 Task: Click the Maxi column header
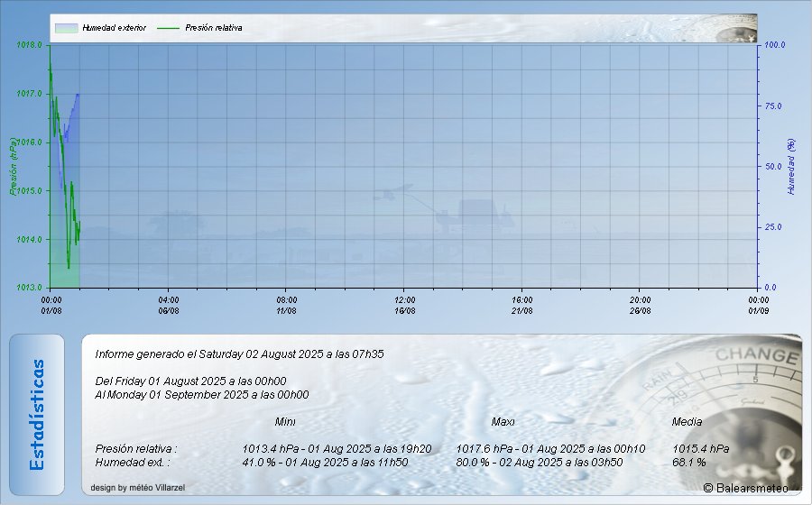[503, 422]
